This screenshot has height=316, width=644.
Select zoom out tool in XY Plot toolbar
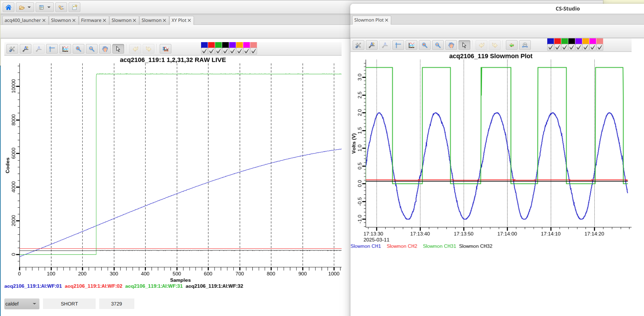92,49
